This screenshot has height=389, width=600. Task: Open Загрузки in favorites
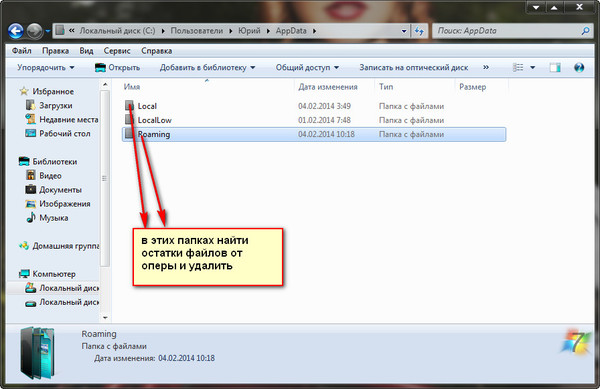pyautogui.click(x=56, y=106)
